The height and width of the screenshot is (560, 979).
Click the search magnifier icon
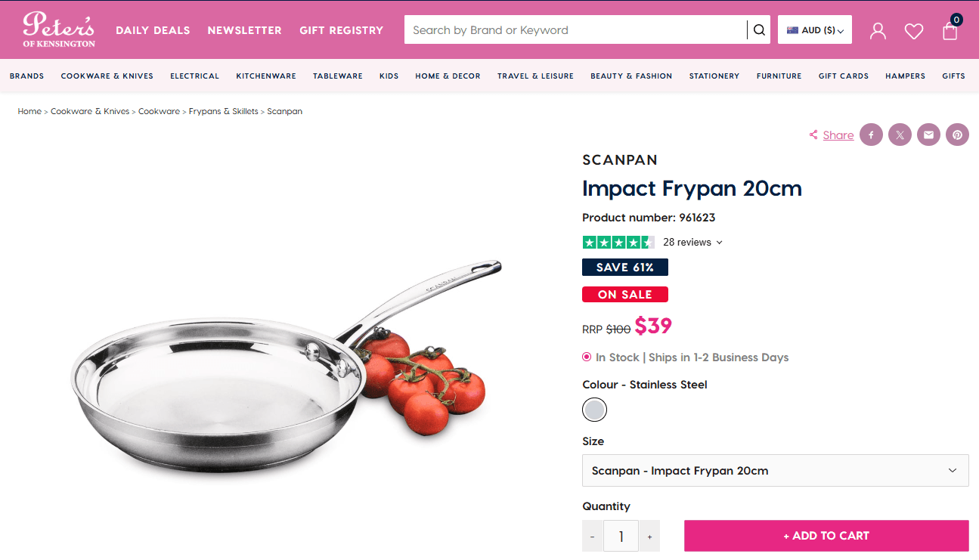pyautogui.click(x=759, y=30)
